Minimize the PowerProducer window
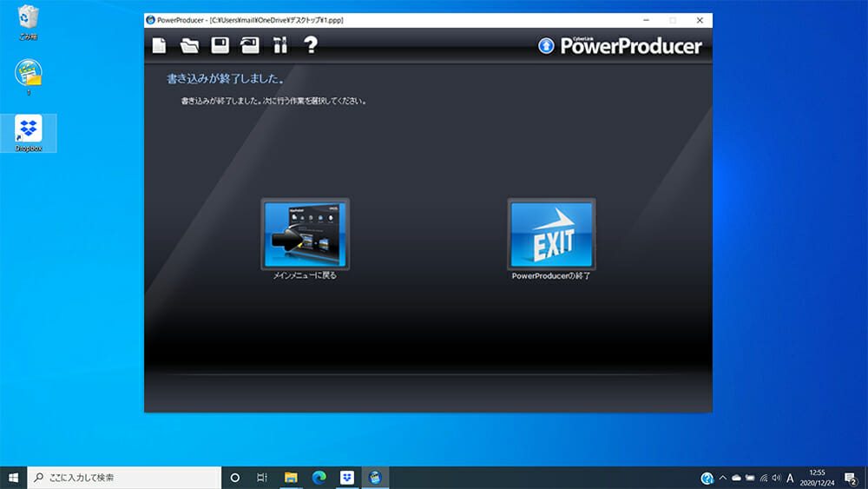The width and height of the screenshot is (868, 489). (646, 20)
